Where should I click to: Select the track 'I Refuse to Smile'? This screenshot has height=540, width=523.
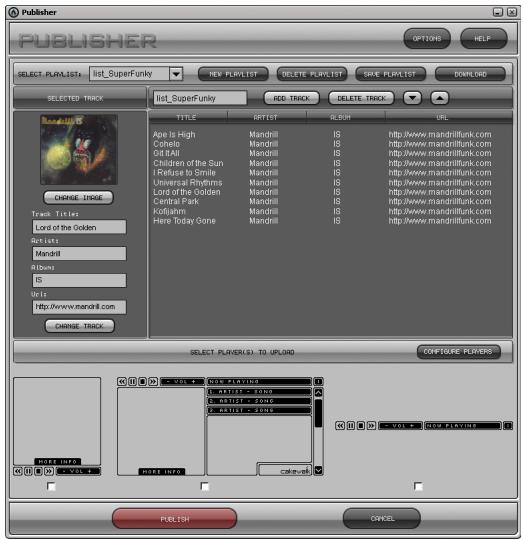click(x=184, y=172)
